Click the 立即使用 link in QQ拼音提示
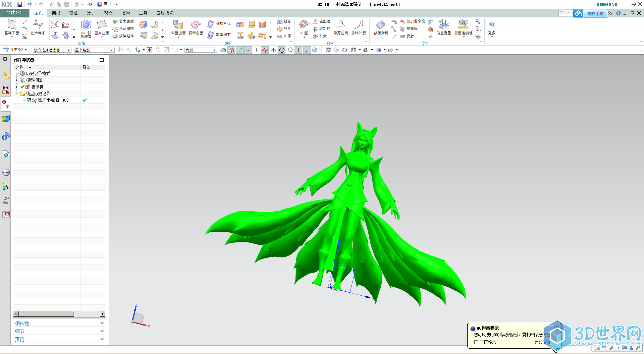Viewport: 644px width, 354px height. 542,342
